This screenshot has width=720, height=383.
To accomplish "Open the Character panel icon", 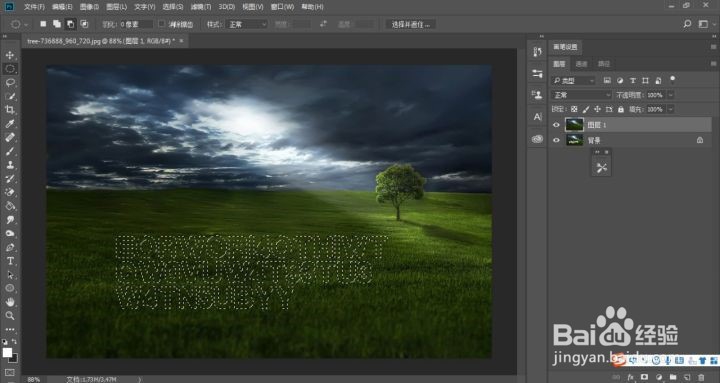I will (x=537, y=117).
